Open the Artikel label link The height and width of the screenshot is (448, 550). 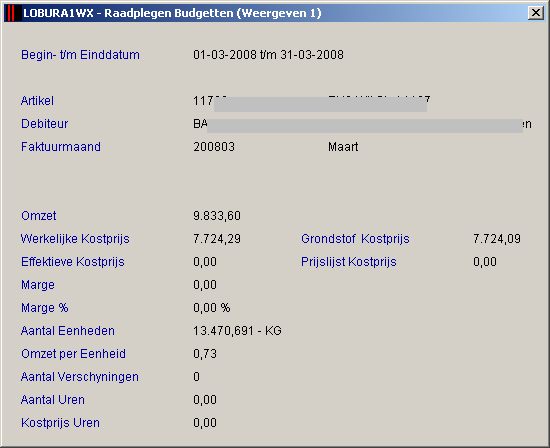[37, 101]
